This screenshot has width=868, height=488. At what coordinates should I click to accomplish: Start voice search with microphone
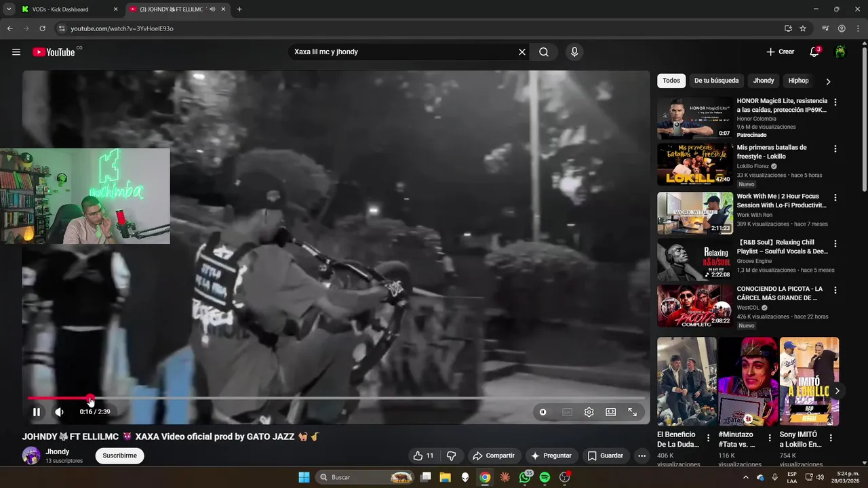click(574, 52)
